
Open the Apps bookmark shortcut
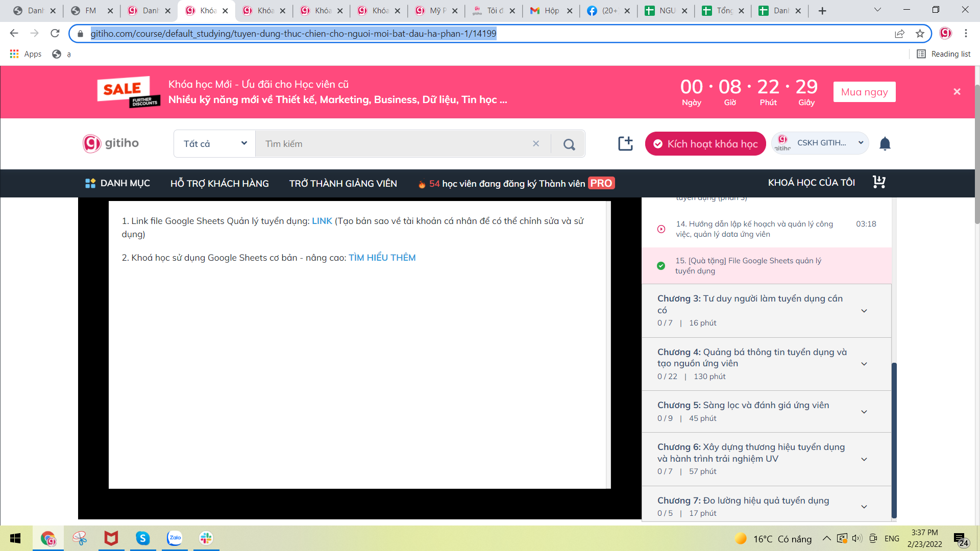point(26,54)
